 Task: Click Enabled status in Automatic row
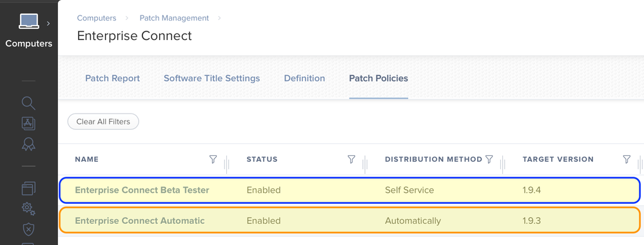264,220
